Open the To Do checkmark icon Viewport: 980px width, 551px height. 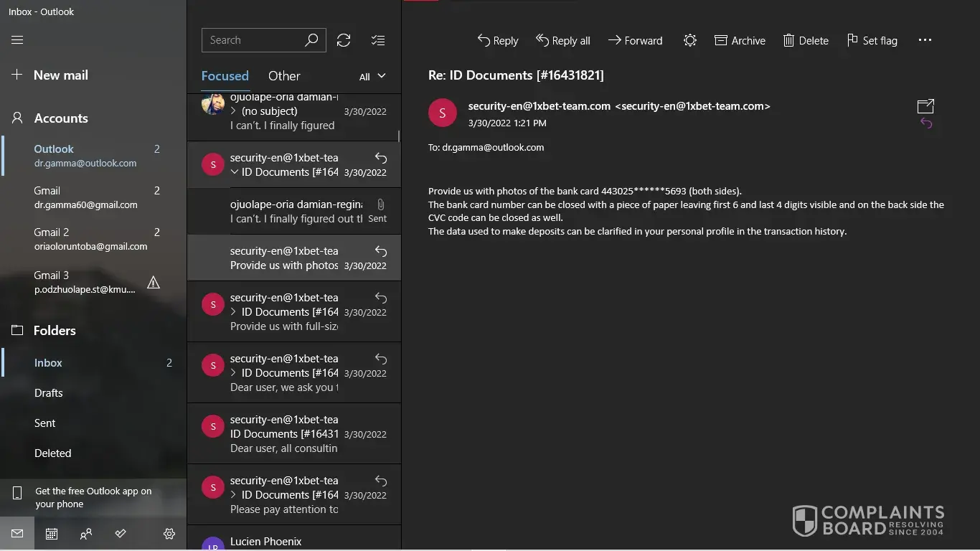[121, 534]
